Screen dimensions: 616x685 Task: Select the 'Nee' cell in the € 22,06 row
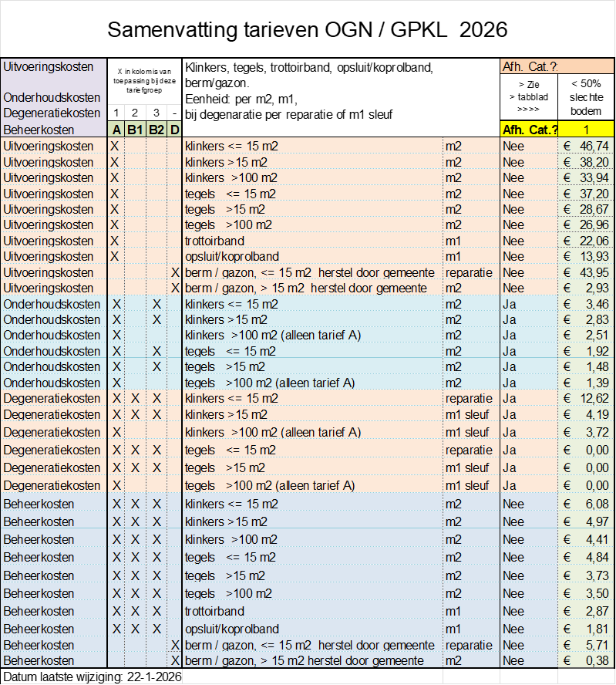click(x=513, y=241)
